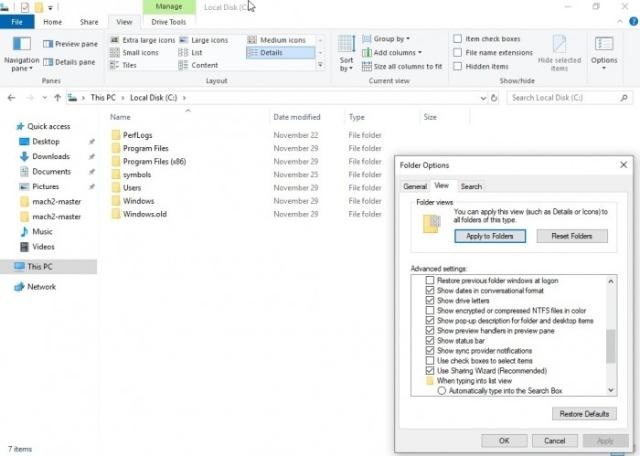Screen dimensions: 640x456
Task: Sort by Name column header
Action: tap(120, 117)
